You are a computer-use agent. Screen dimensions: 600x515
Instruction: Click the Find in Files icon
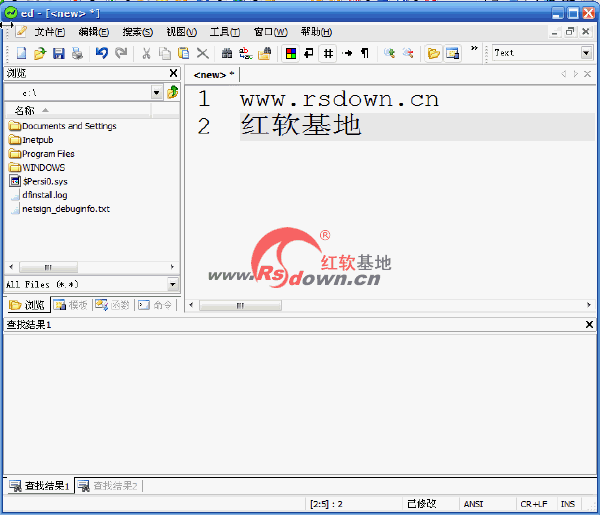[264, 53]
